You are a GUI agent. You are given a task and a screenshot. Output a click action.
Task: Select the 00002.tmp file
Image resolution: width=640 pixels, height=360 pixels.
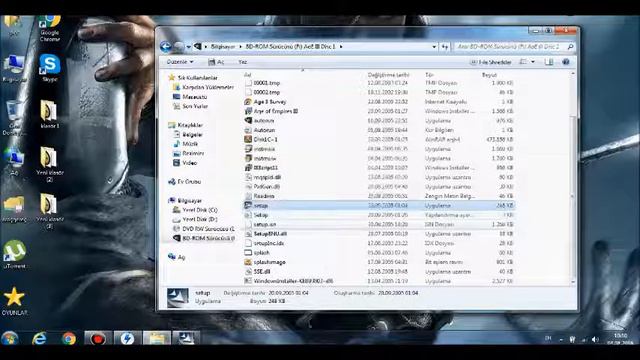coord(267,92)
